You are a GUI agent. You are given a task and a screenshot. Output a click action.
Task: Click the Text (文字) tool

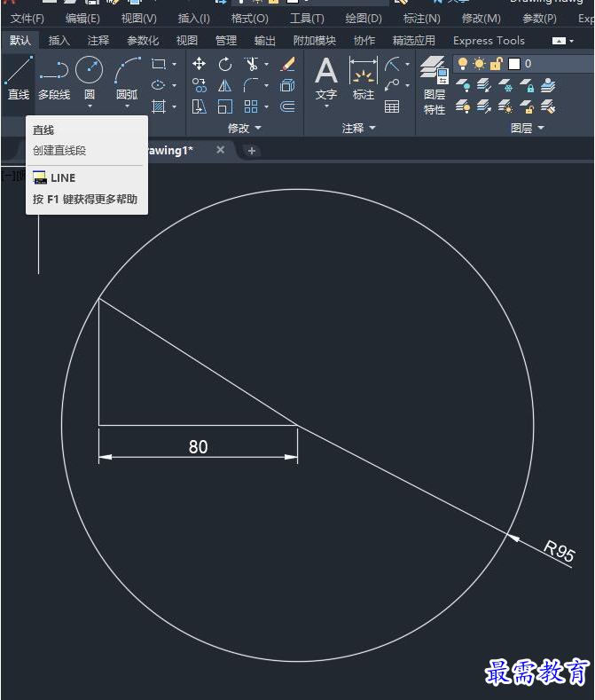[x=326, y=78]
